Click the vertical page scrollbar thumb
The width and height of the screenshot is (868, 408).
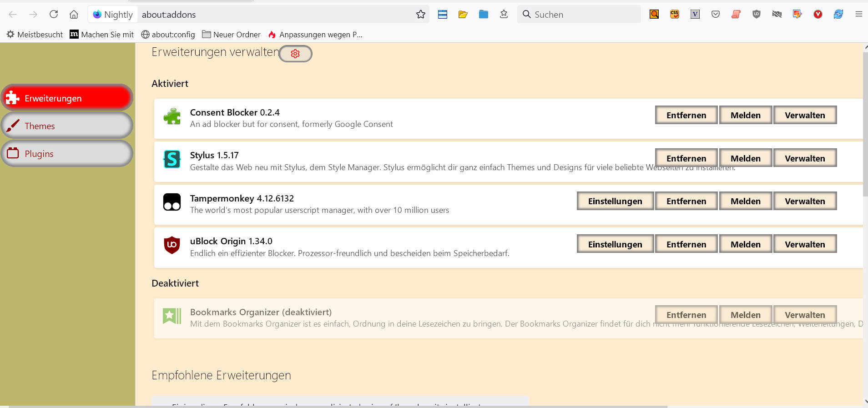coord(865,124)
